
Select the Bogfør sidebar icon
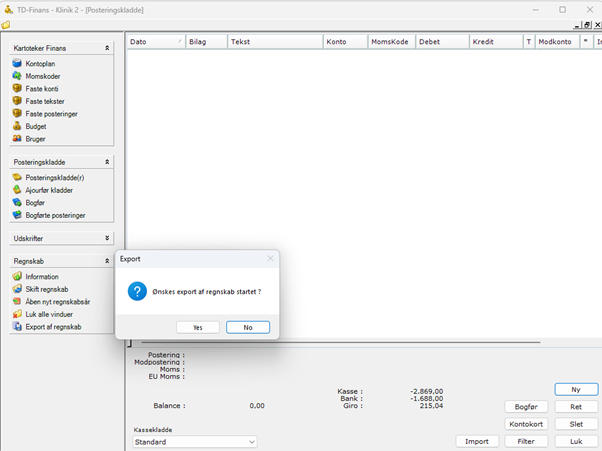[x=17, y=202]
